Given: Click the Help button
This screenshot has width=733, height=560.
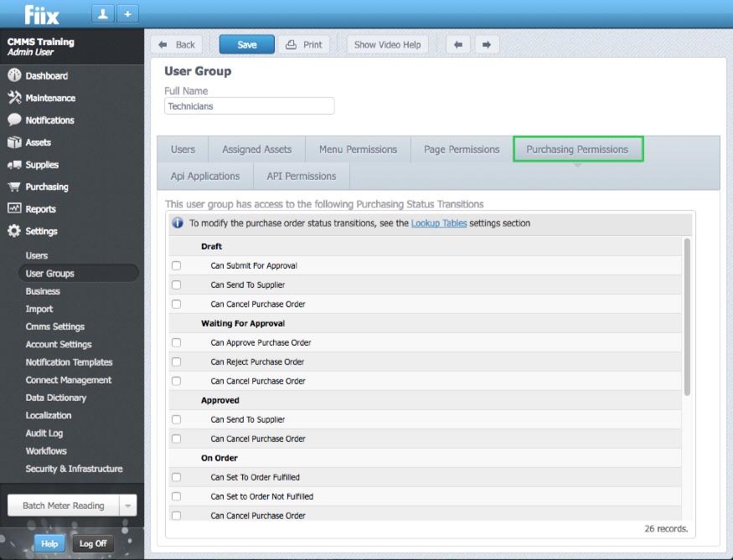Looking at the screenshot, I should [49, 543].
